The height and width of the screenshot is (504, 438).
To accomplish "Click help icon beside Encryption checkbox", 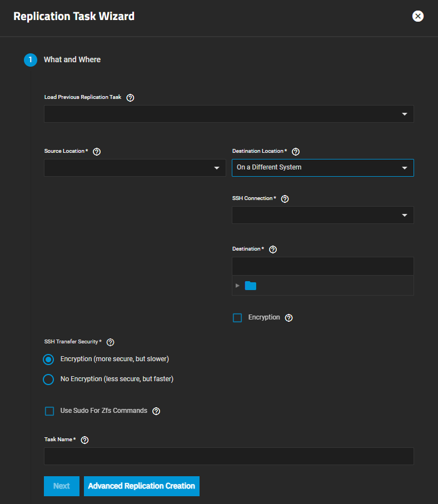I will 288,318.
